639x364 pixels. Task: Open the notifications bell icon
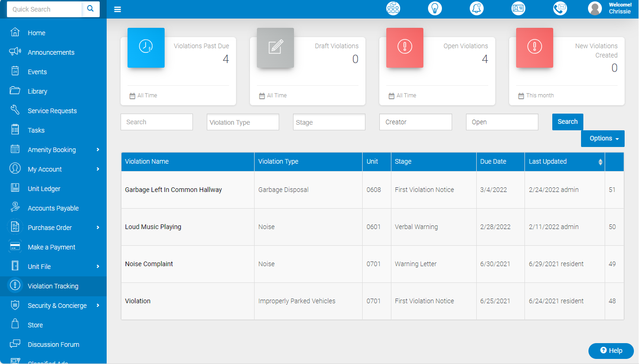477,8
